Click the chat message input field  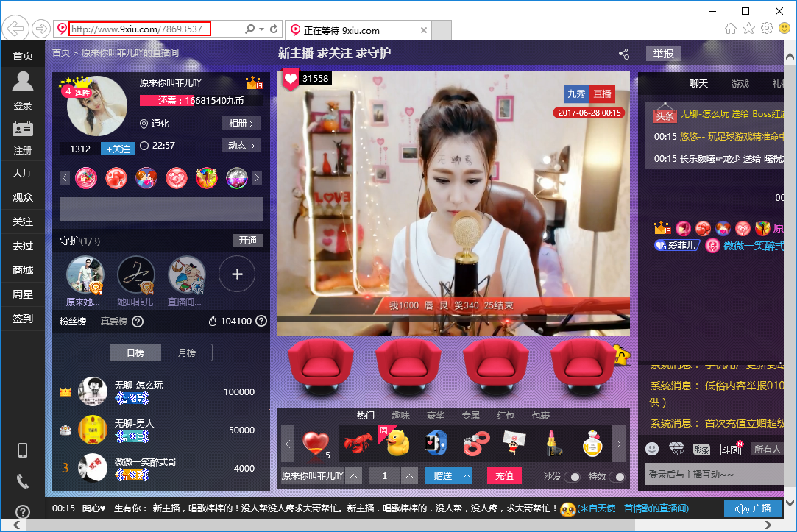coord(714,475)
